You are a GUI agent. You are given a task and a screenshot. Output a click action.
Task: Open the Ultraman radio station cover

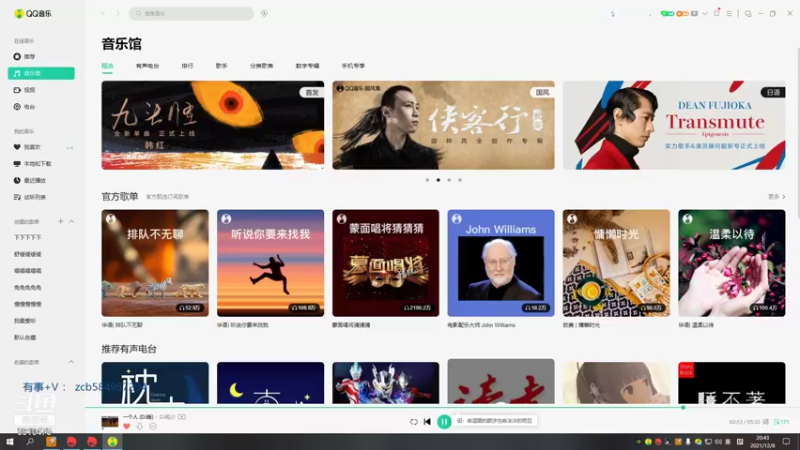pos(386,383)
